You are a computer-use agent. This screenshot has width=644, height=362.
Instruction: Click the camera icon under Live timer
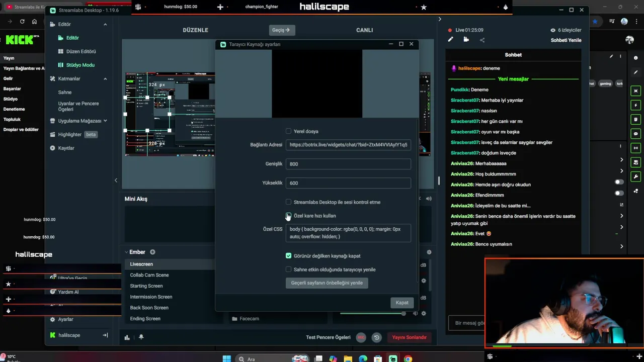point(466,40)
